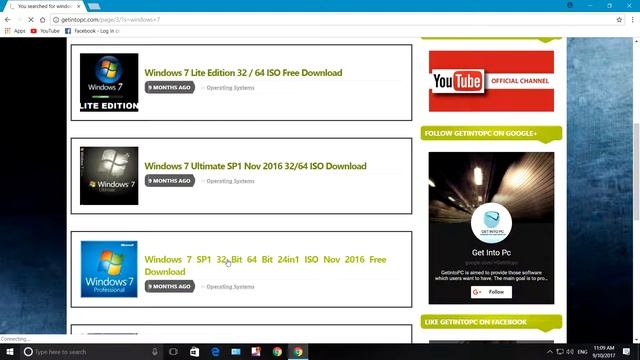Open the Action Center notifications icon
The image size is (640, 360).
click(x=627, y=351)
